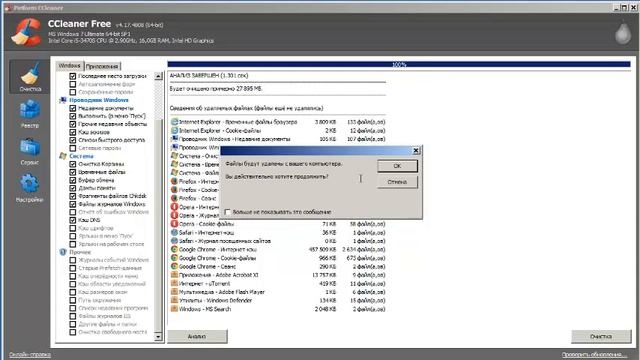This screenshot has height=360, width=640.
Task: Click the cleaner list scroll-up arrow
Action: click(158, 76)
